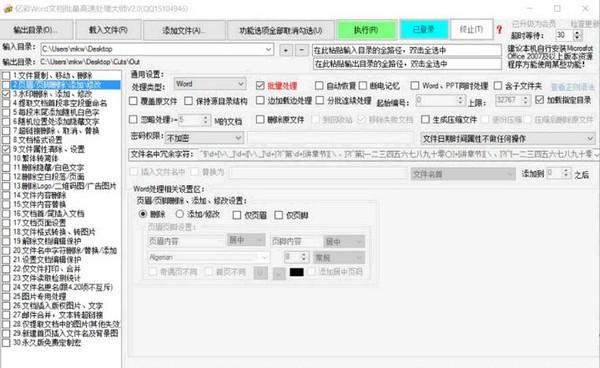Select list row 30.永久版免费定制款
600x368 pixels.
[x=61, y=342]
